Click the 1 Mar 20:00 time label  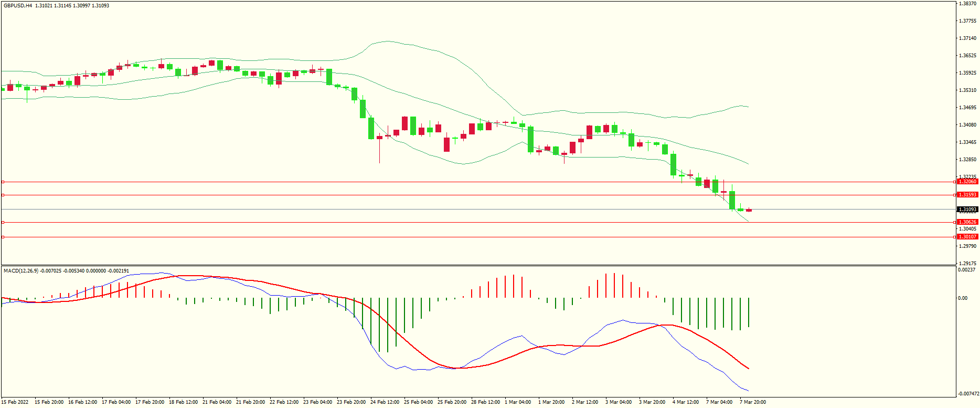click(x=551, y=402)
